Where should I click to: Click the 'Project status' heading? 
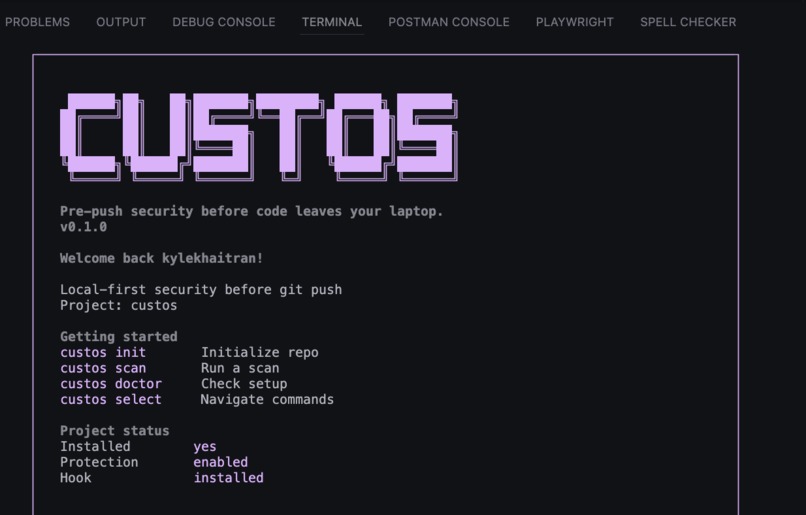tap(115, 431)
